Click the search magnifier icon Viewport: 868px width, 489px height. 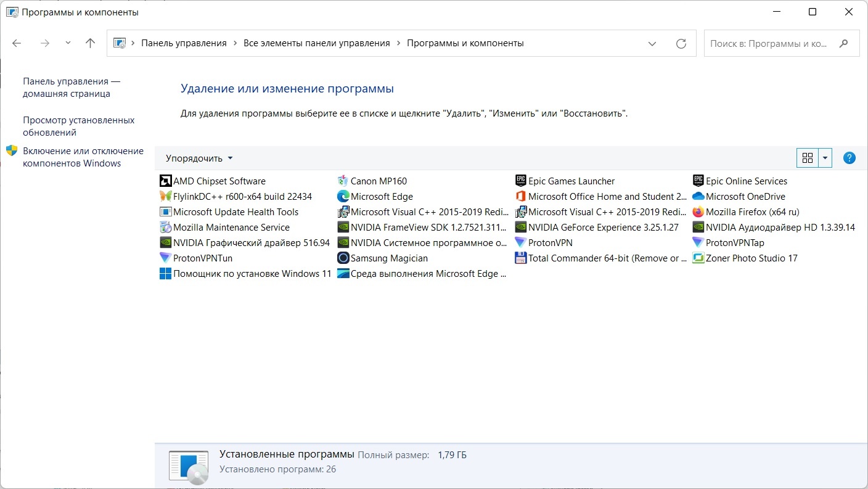(844, 43)
